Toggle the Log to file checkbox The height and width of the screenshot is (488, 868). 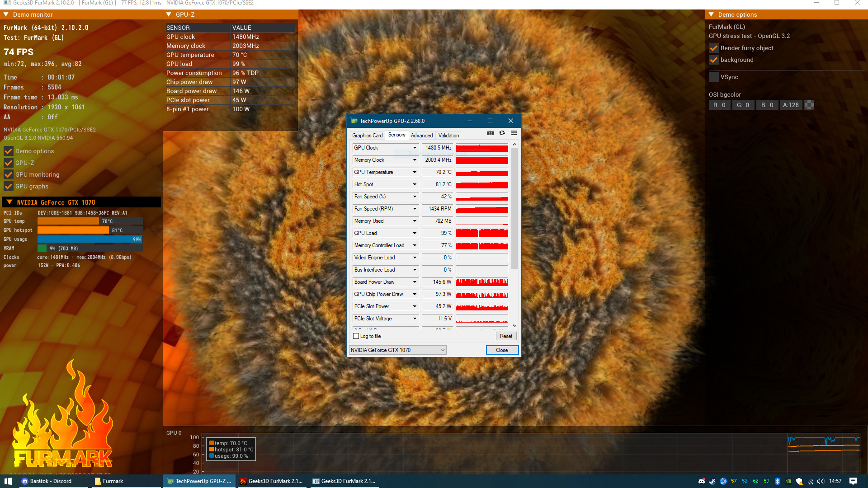tap(356, 336)
